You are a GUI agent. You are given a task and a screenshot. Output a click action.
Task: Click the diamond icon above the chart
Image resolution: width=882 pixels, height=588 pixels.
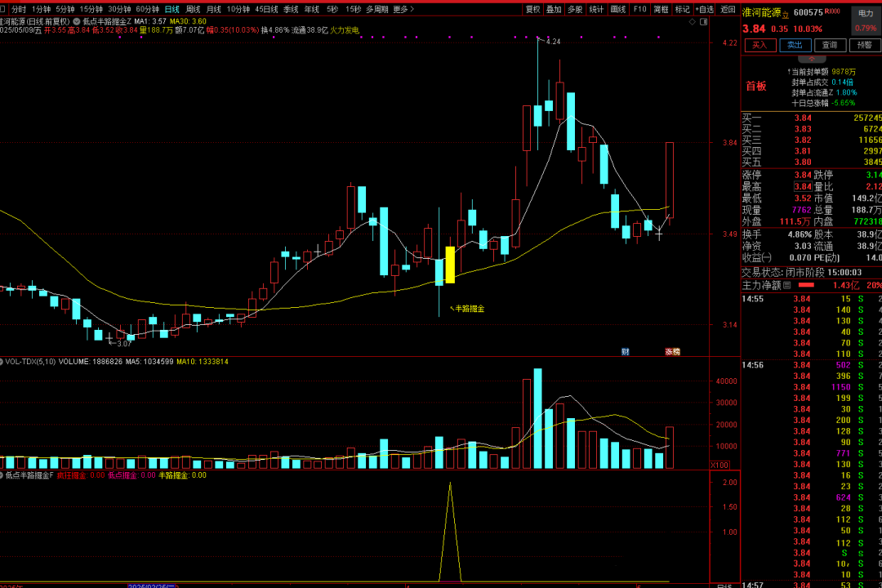pos(693,22)
